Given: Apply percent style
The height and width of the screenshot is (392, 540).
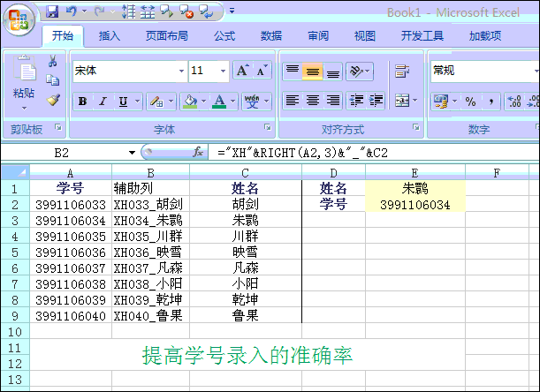Looking at the screenshot, I should coord(470,102).
